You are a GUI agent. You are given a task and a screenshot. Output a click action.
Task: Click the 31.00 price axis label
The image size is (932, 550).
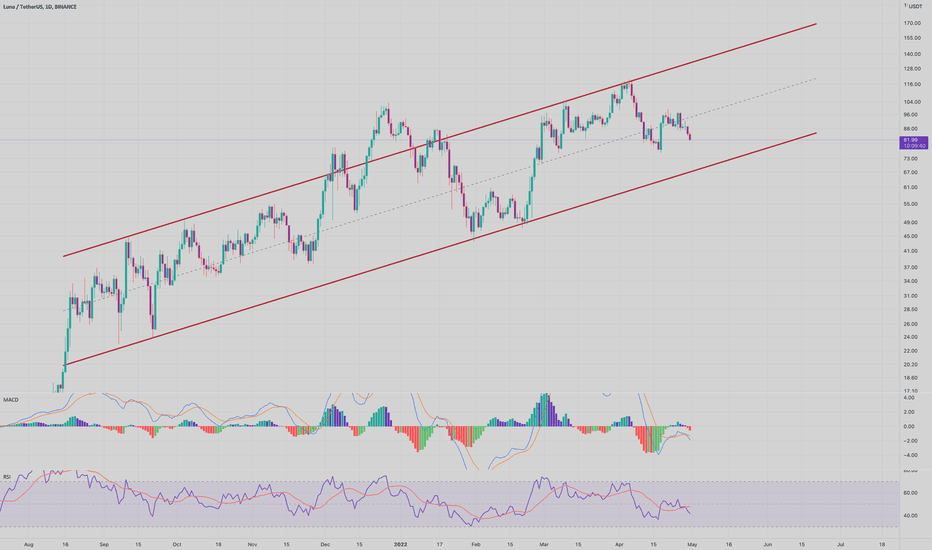click(911, 296)
